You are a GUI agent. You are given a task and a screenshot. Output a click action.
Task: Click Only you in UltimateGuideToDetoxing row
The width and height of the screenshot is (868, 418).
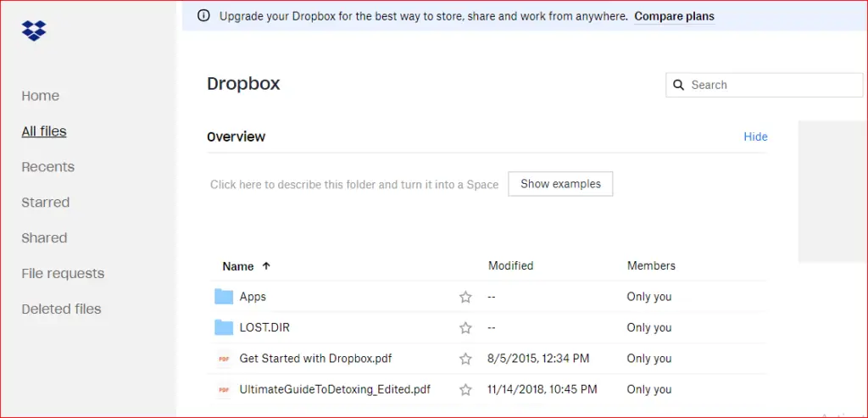(x=648, y=390)
